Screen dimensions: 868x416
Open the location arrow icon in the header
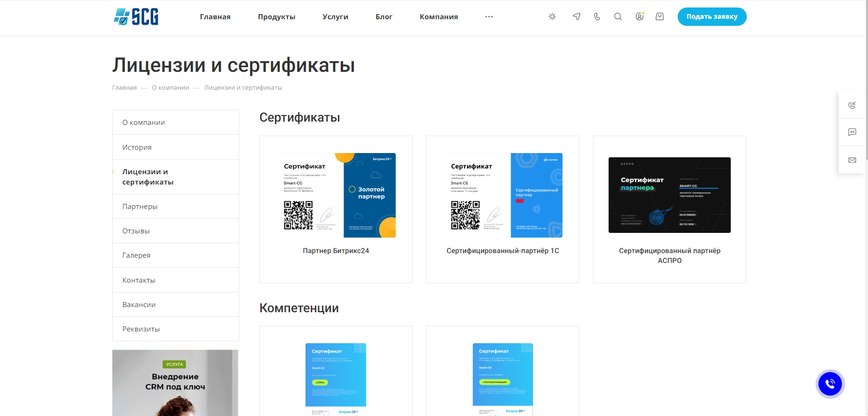[x=577, y=16]
